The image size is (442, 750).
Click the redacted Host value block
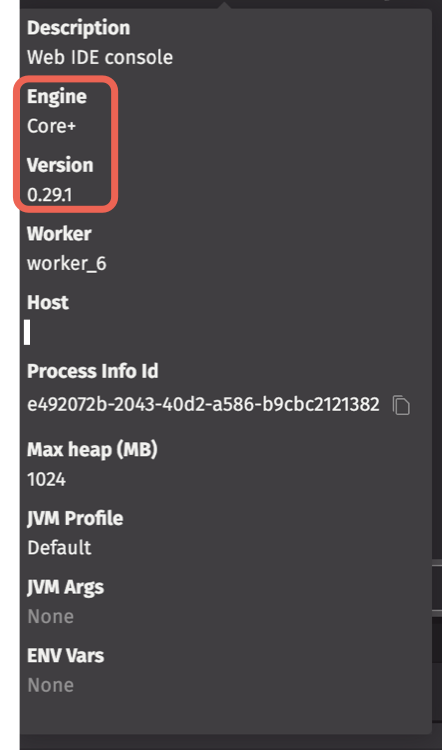pos(27,332)
